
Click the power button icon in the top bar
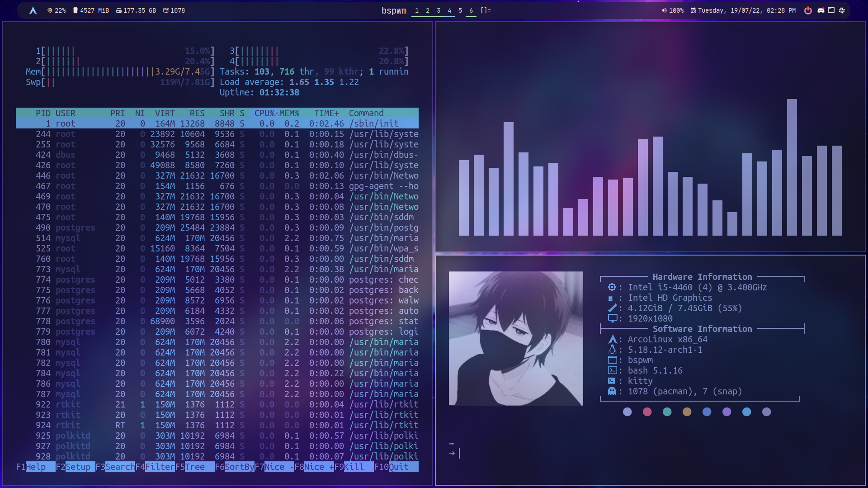808,10
